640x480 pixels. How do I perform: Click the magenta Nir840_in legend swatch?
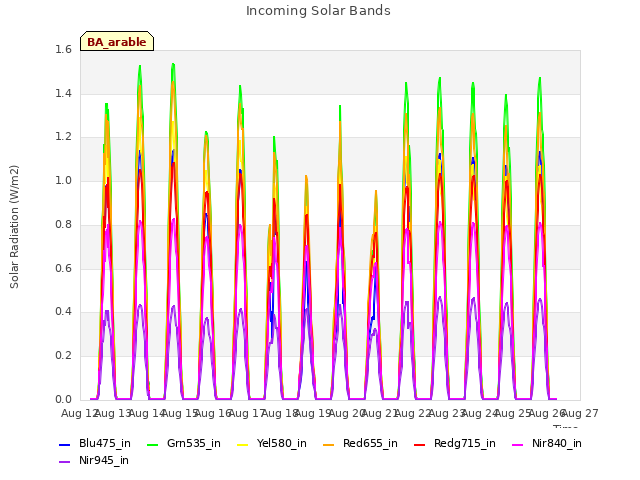coord(518,444)
